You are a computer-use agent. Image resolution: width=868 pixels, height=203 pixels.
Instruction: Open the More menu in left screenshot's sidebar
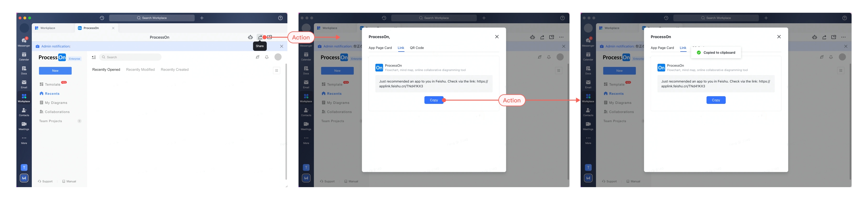coord(24,140)
